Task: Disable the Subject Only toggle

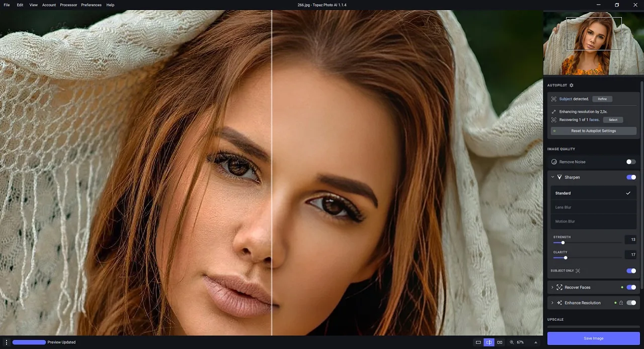Action: pyautogui.click(x=631, y=271)
